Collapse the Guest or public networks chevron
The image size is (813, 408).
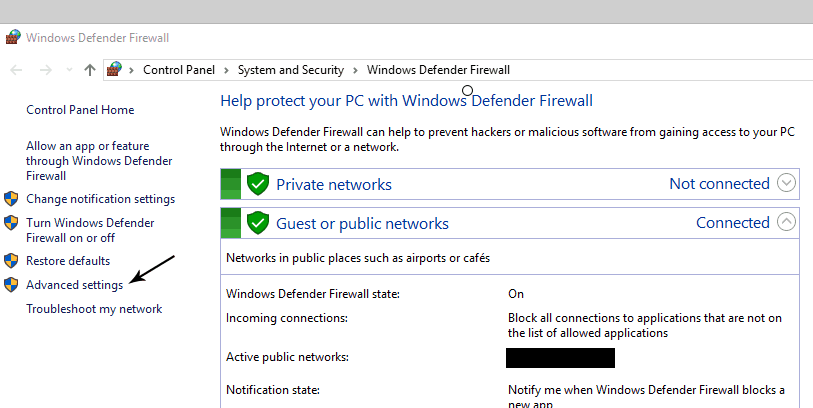click(x=787, y=222)
